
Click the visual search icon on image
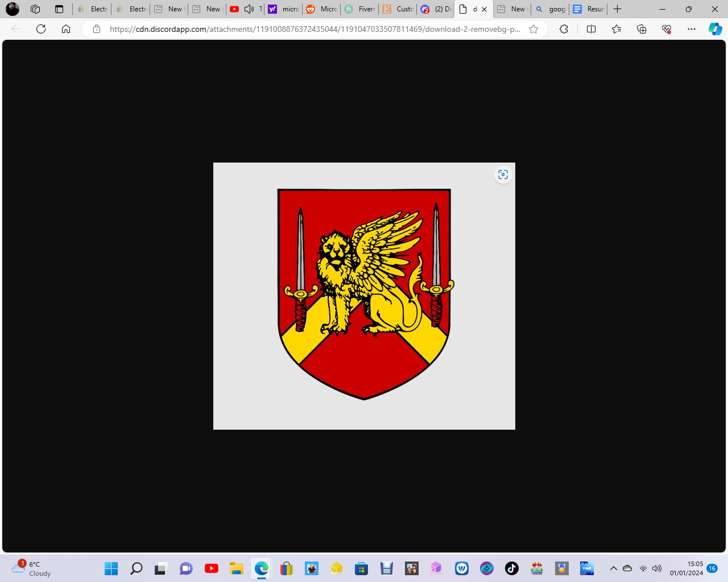point(503,174)
